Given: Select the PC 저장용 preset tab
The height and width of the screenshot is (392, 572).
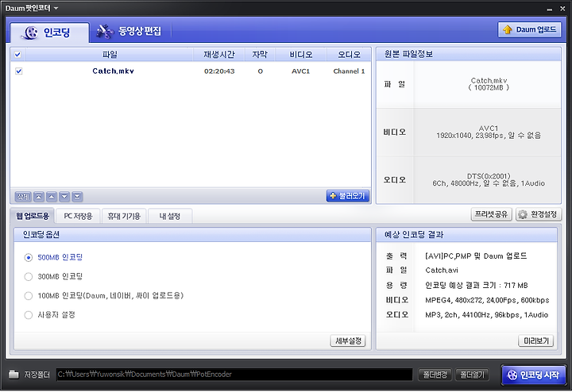Looking at the screenshot, I should tap(78, 217).
